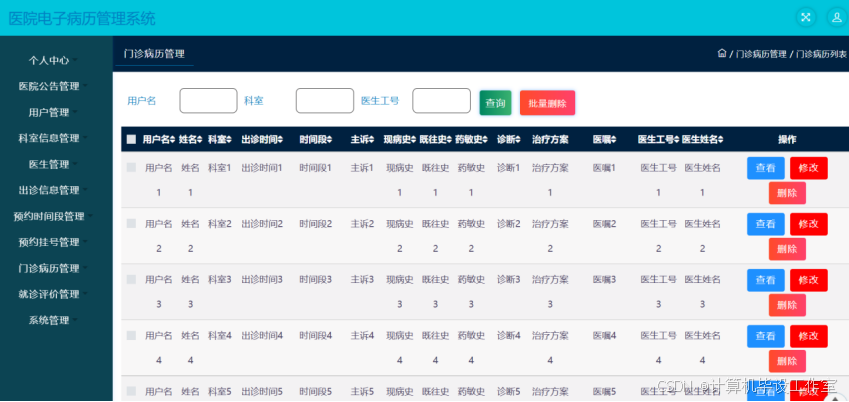849x402 pixels.
Task: Sort by 诊断 column arrow icon
Action: [x=518, y=140]
